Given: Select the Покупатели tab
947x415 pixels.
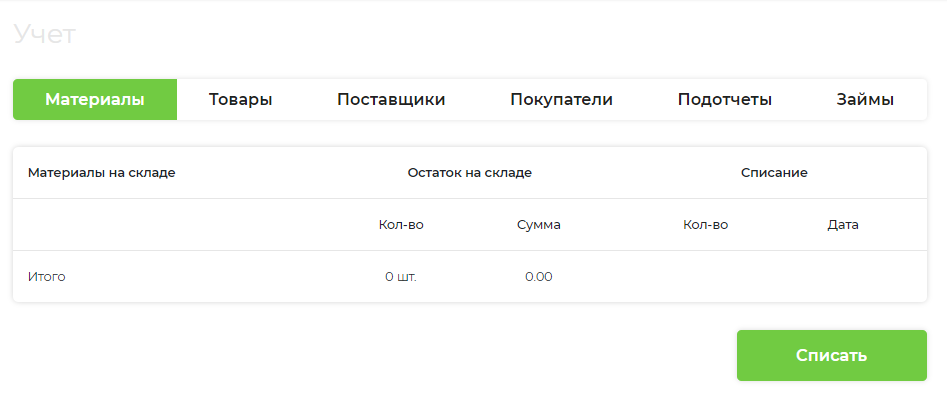Looking at the screenshot, I should [x=561, y=100].
